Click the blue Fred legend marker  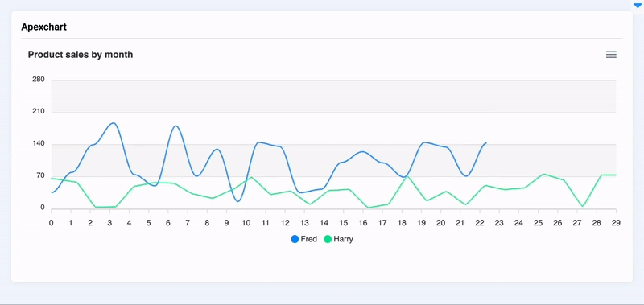295,239
